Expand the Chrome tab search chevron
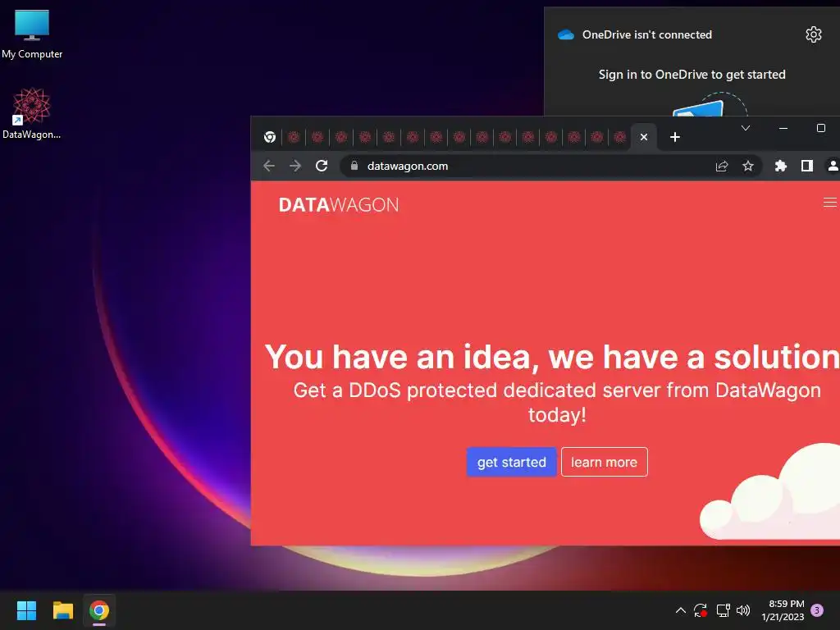 [x=745, y=128]
